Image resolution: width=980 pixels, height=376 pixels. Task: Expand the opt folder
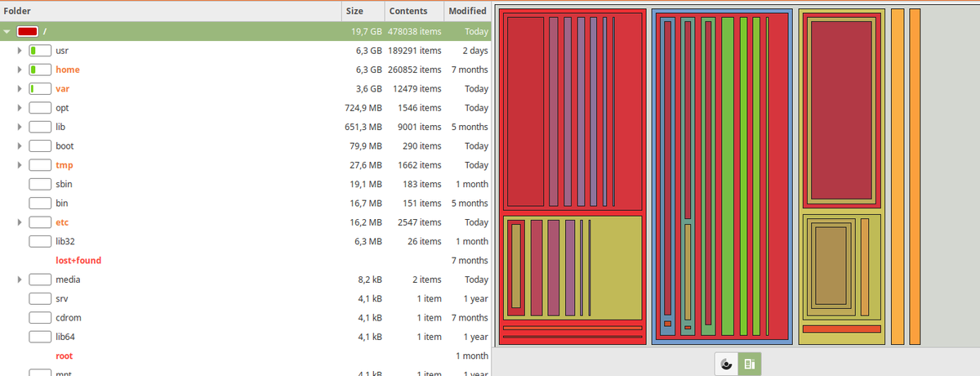tap(20, 108)
